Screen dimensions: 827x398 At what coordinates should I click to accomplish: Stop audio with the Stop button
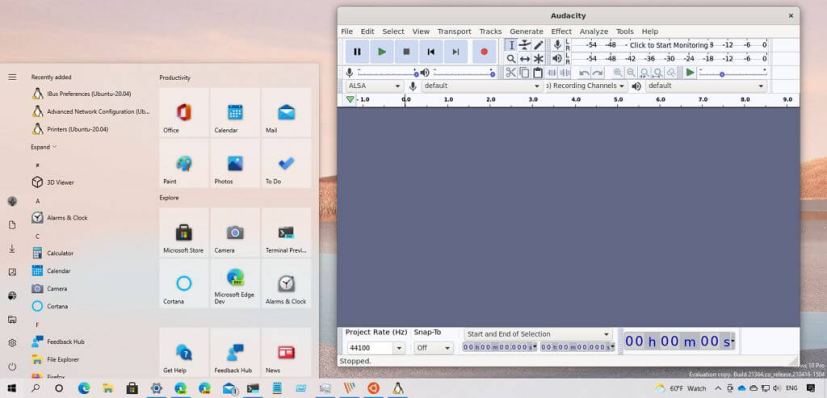point(406,52)
